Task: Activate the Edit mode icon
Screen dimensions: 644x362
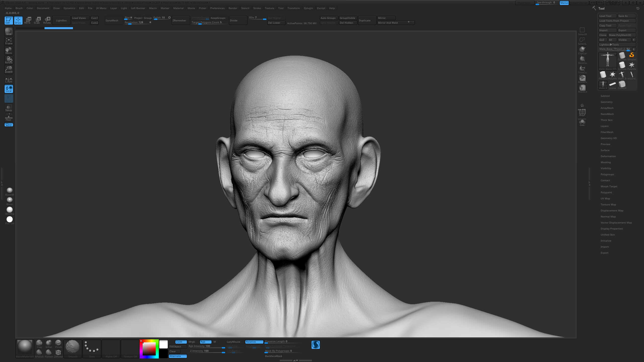Action: 9,20
